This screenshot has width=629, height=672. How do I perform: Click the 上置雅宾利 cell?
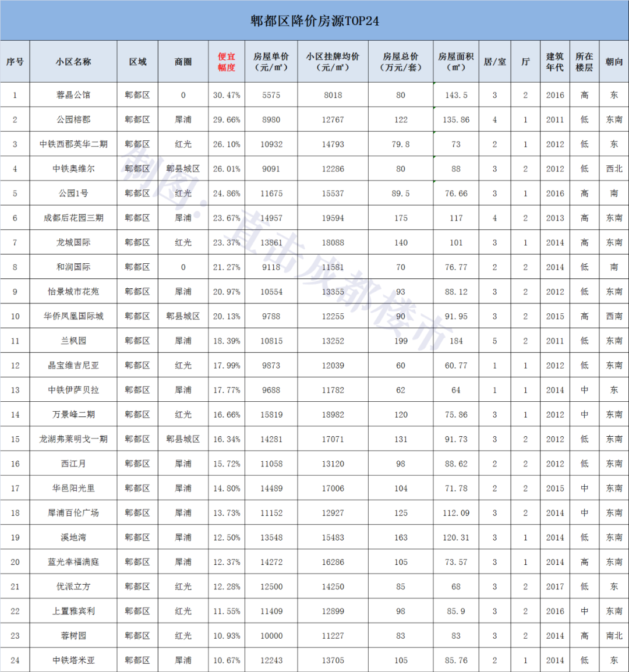[x=73, y=611]
